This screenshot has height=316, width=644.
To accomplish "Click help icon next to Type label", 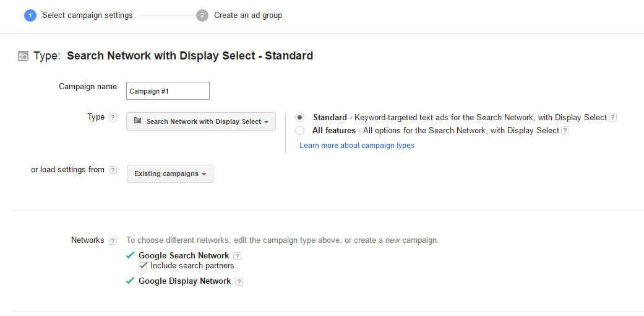I will tap(113, 118).
